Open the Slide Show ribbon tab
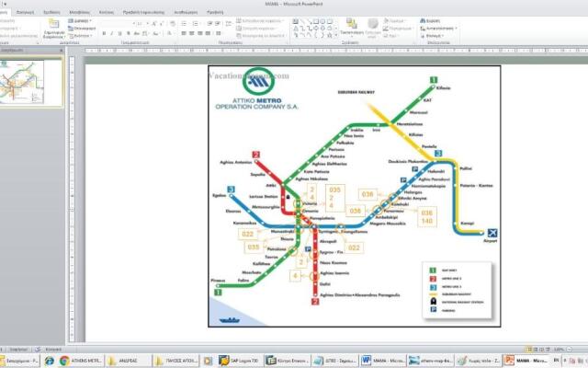Viewport: 588px width, 368px height. point(143,12)
